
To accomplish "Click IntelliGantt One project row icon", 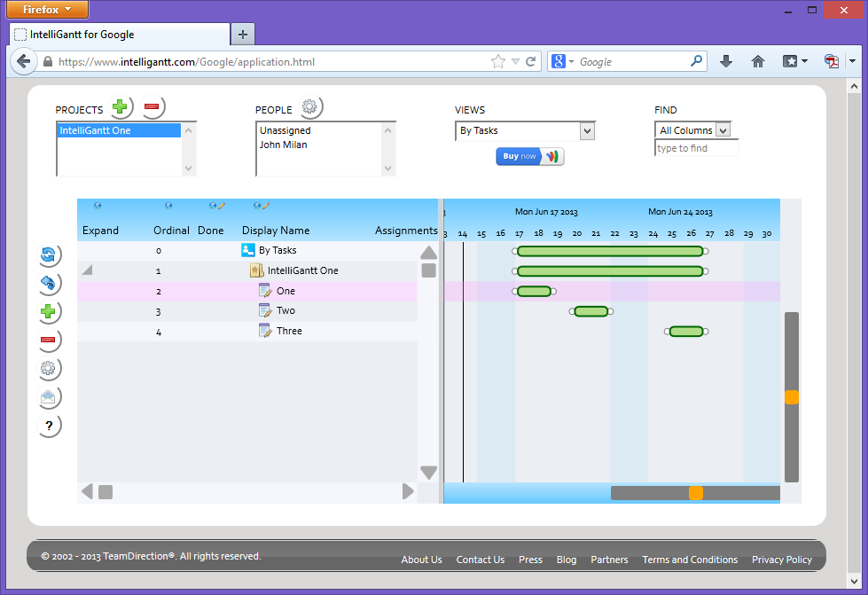I will pyautogui.click(x=256, y=270).
